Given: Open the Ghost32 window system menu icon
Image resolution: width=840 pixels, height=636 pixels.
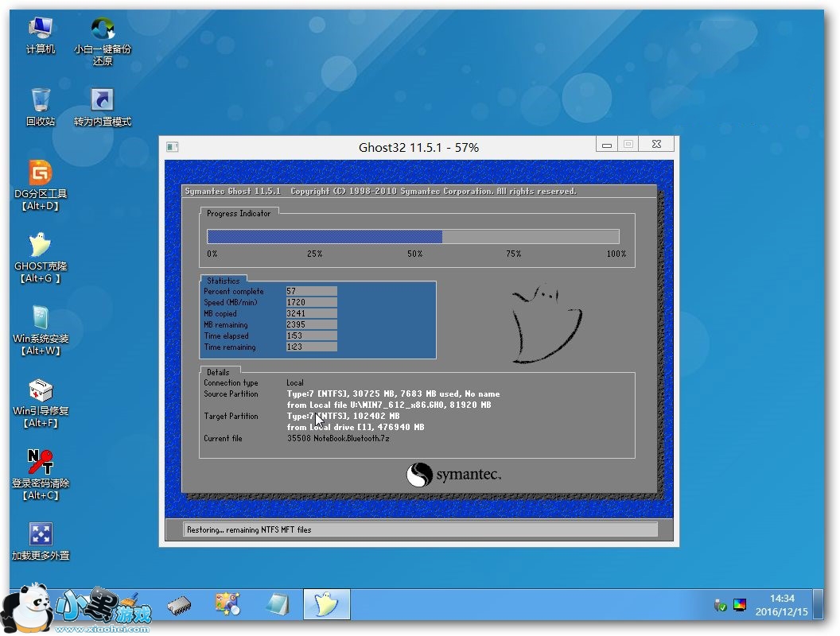Looking at the screenshot, I should [172, 147].
